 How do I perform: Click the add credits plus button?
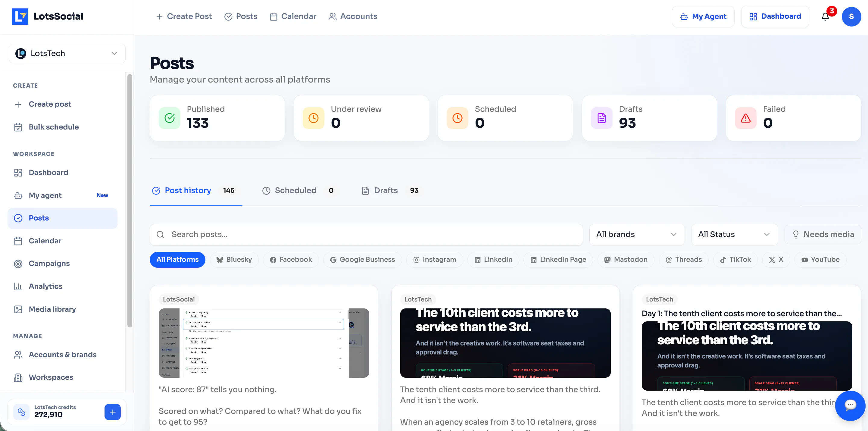[113, 412]
